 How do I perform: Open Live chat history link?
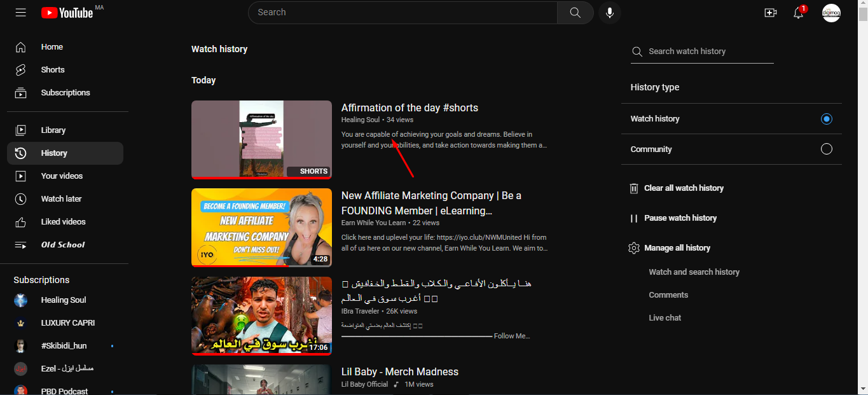665,318
